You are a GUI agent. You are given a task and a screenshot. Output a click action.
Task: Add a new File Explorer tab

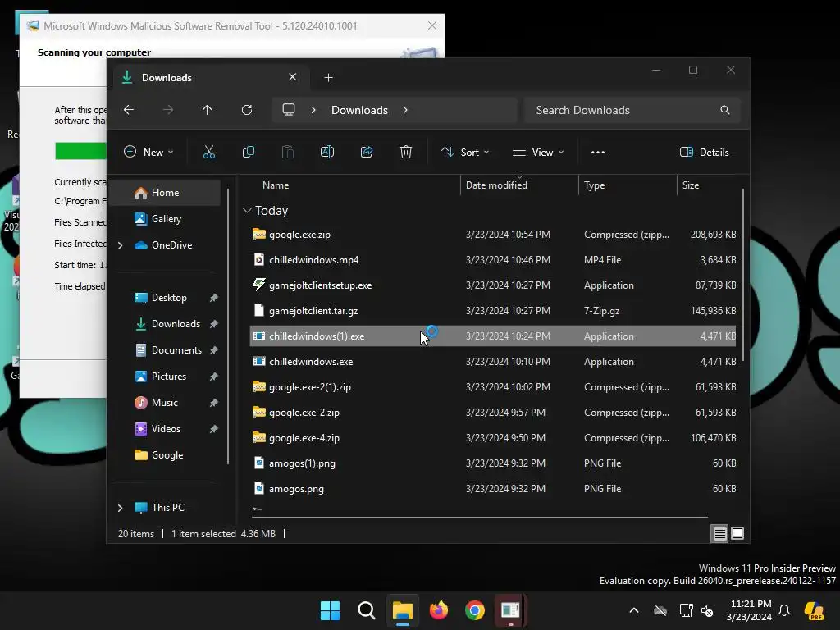328,78
